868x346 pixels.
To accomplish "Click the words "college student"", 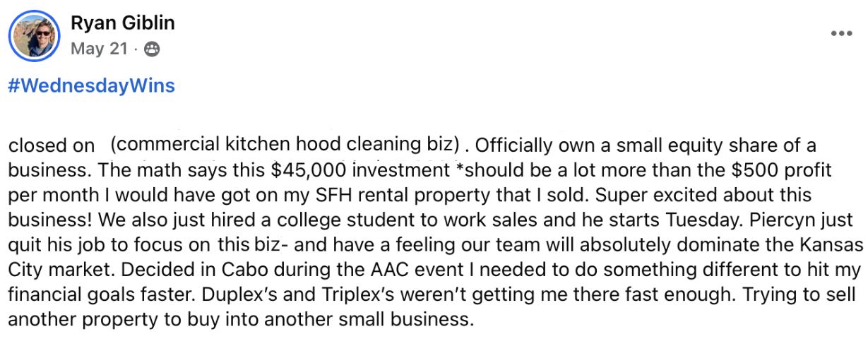I will click(466, 220).
